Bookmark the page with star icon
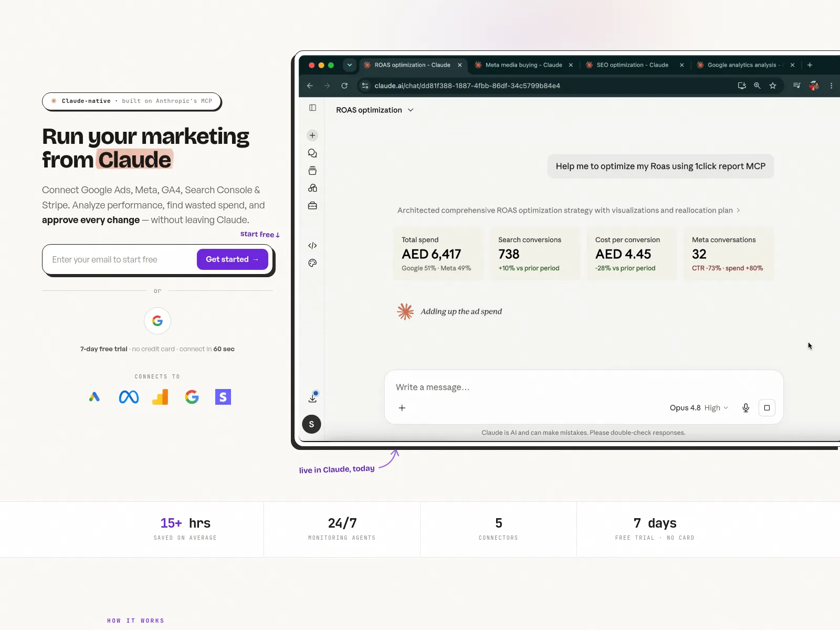Image resolution: width=840 pixels, height=630 pixels. point(773,86)
